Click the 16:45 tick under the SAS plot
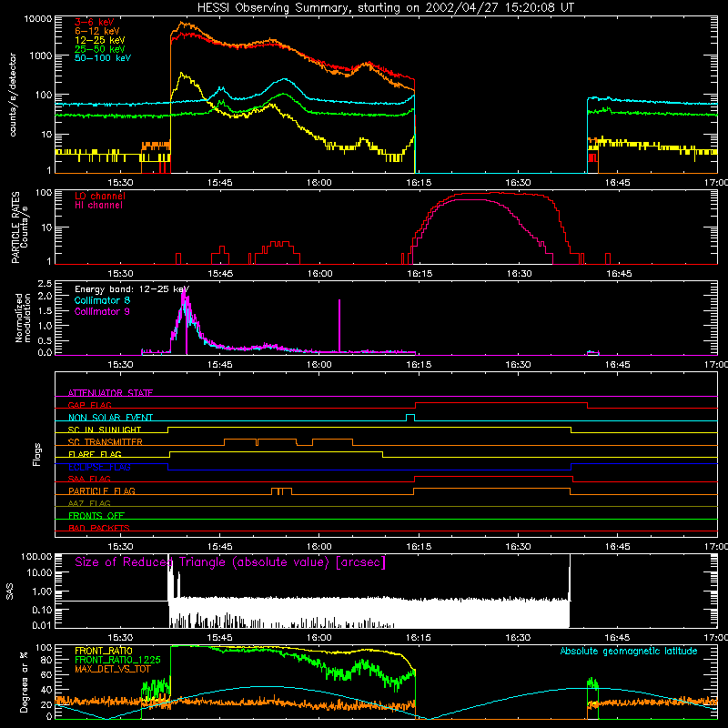 (618, 638)
